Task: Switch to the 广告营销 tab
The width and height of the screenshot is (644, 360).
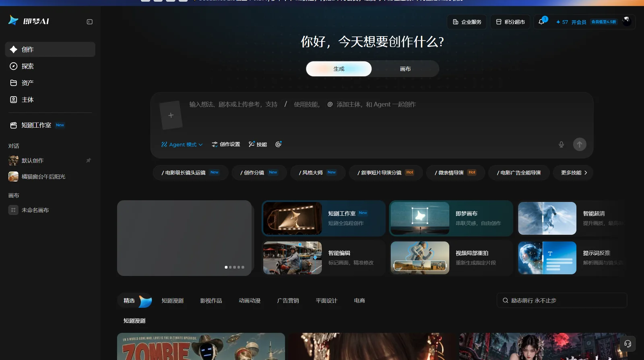Action: 288,300
